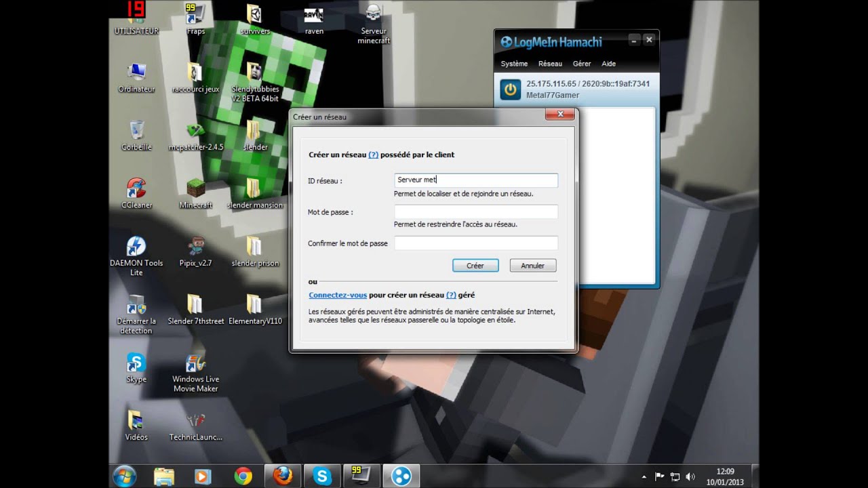Select the Skype desktop icon

coord(136,368)
